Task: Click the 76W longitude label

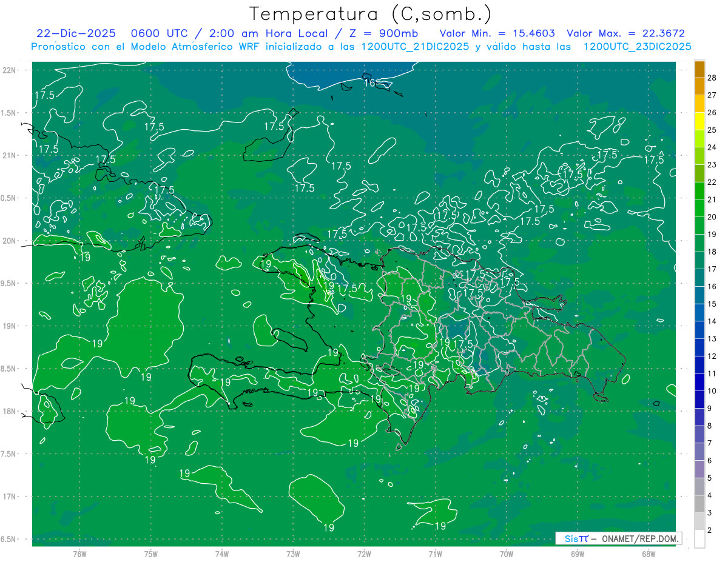Action: pyautogui.click(x=79, y=554)
